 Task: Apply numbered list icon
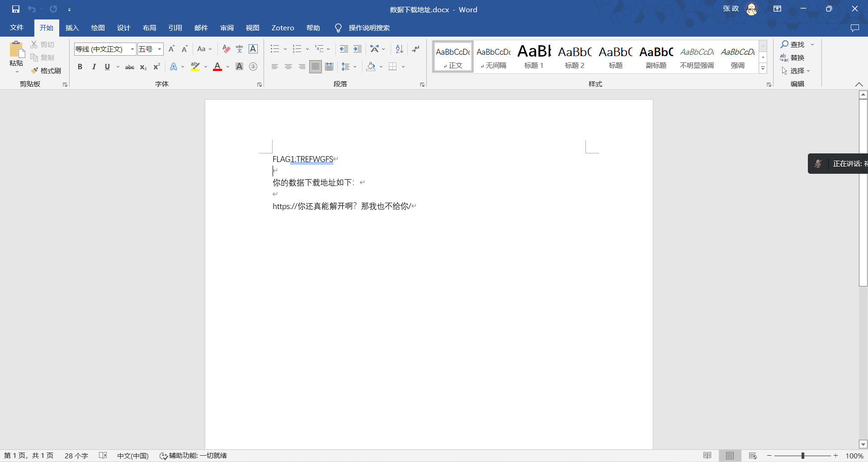[x=297, y=49]
